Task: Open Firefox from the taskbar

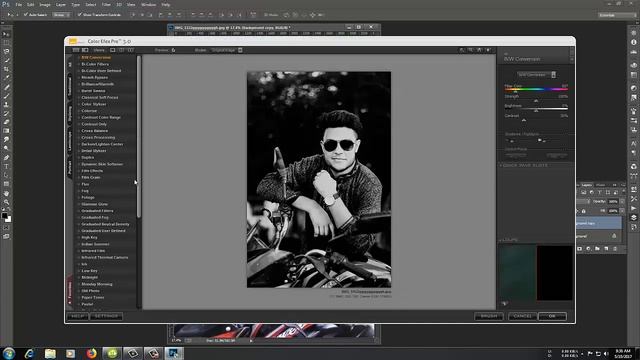Action: coord(91,353)
